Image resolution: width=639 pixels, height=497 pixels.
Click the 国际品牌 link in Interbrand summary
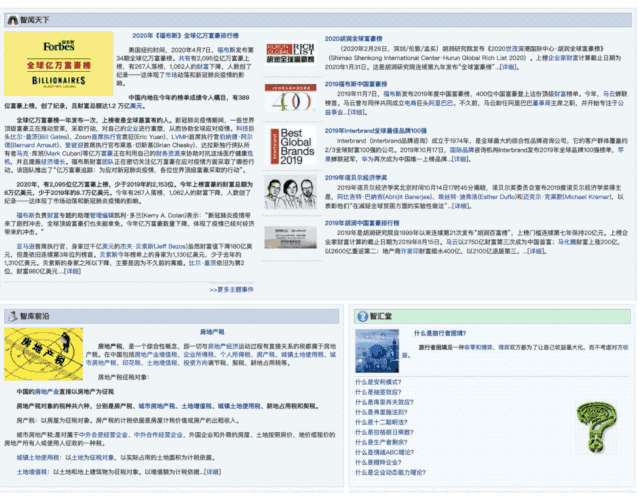point(462,150)
